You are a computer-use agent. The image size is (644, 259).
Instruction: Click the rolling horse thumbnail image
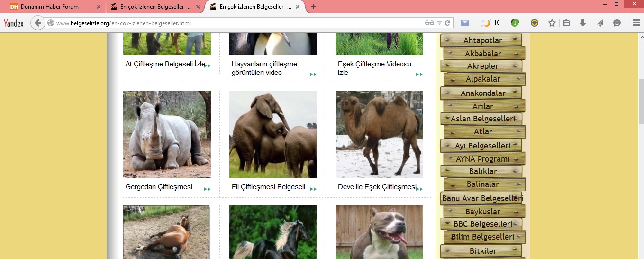[166, 232]
